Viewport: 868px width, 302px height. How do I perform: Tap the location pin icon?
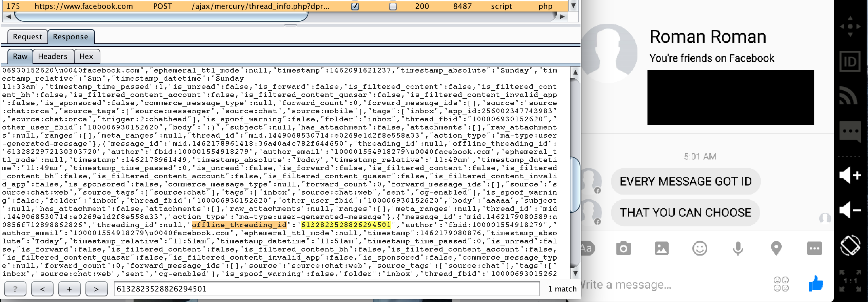776,248
